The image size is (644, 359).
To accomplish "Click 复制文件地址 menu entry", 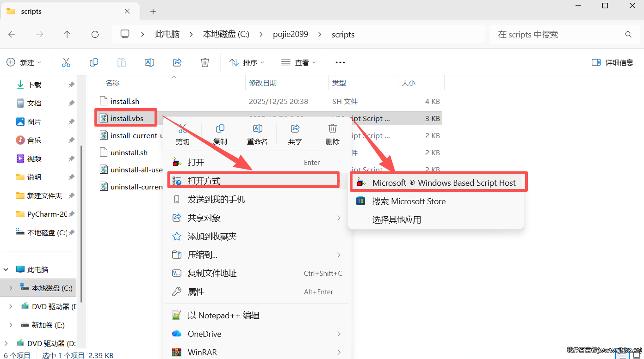I will point(257,273).
